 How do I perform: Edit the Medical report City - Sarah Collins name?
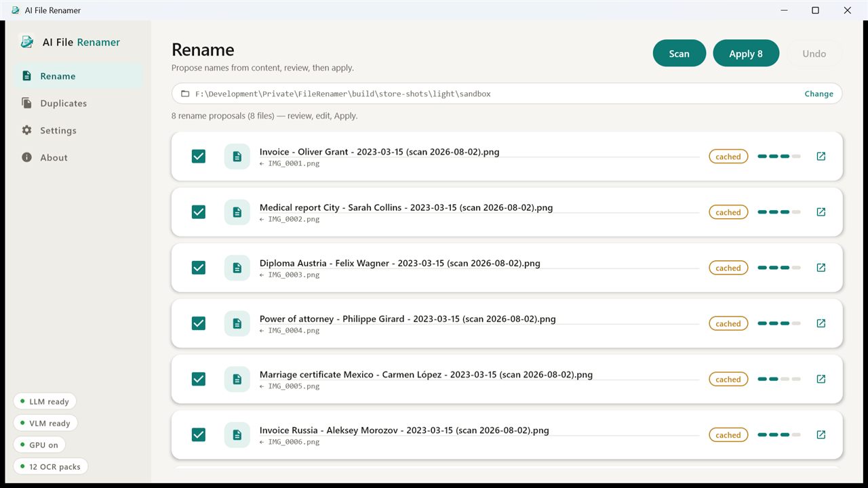479,207
